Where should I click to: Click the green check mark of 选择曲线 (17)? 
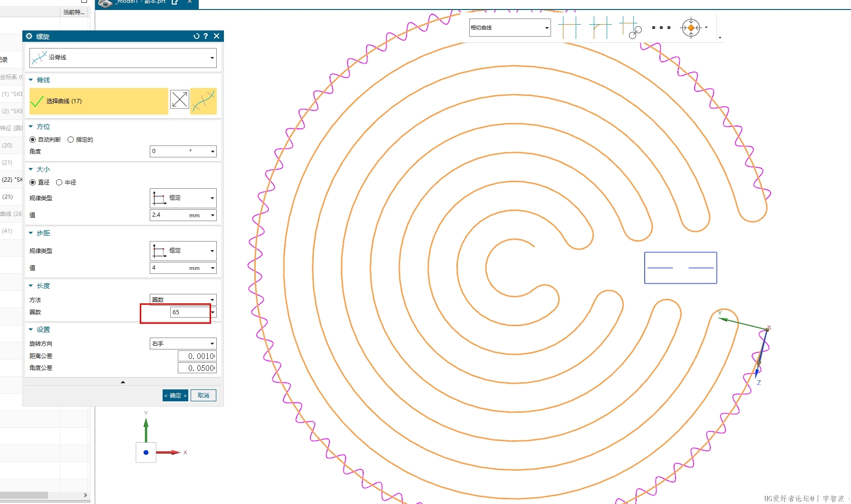37,101
